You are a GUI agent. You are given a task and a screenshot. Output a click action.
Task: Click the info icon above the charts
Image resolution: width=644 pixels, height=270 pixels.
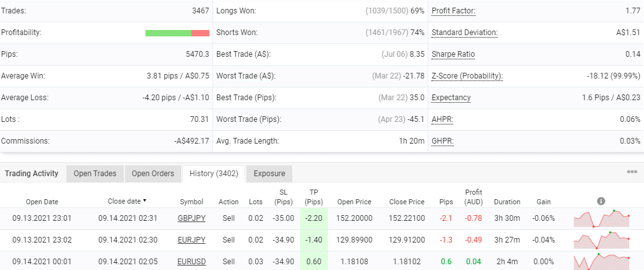click(x=601, y=201)
